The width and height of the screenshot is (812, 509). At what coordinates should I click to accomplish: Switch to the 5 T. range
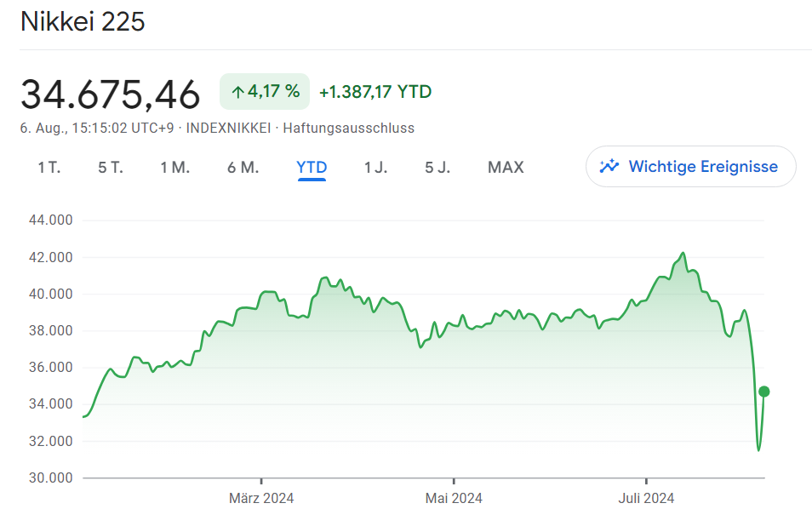tap(111, 167)
